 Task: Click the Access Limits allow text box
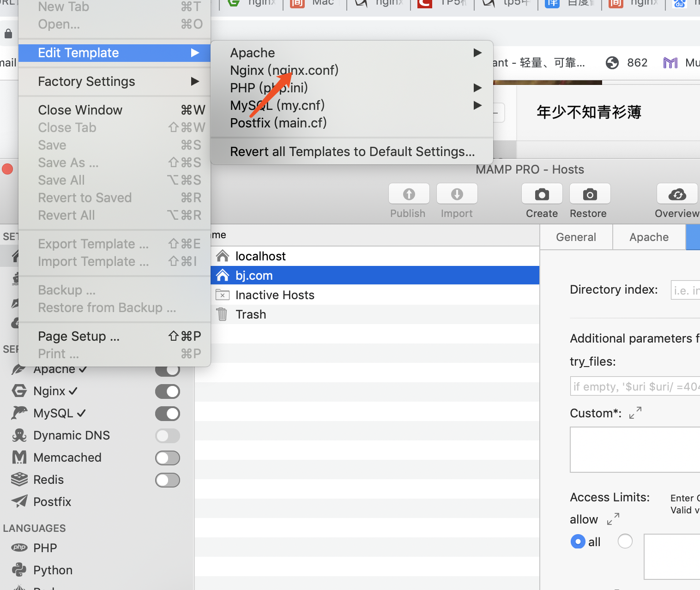pyautogui.click(x=672, y=557)
